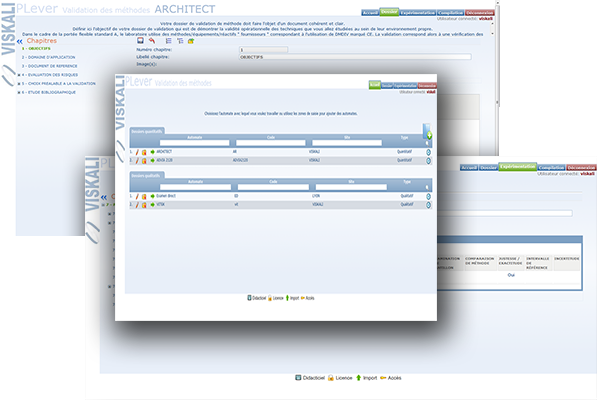
Task: Click the green arrow icon for VITEK row
Action: pos(153,205)
